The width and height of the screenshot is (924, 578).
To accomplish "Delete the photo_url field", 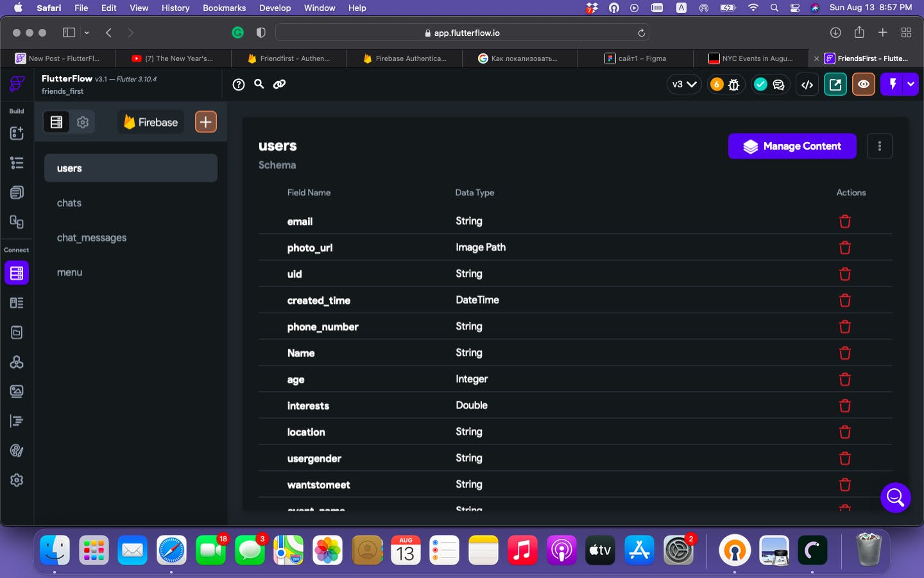I will (845, 247).
